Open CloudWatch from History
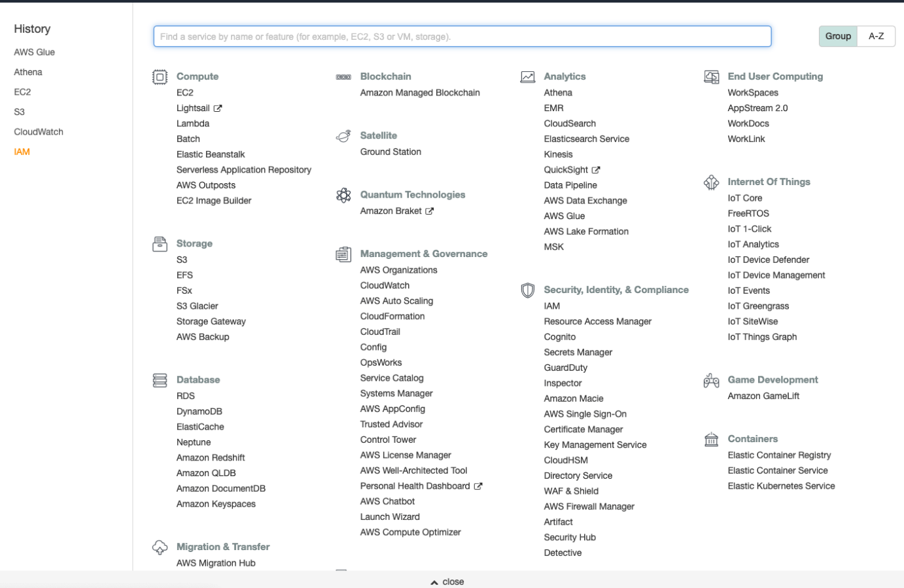This screenshot has height=588, width=904. (39, 132)
